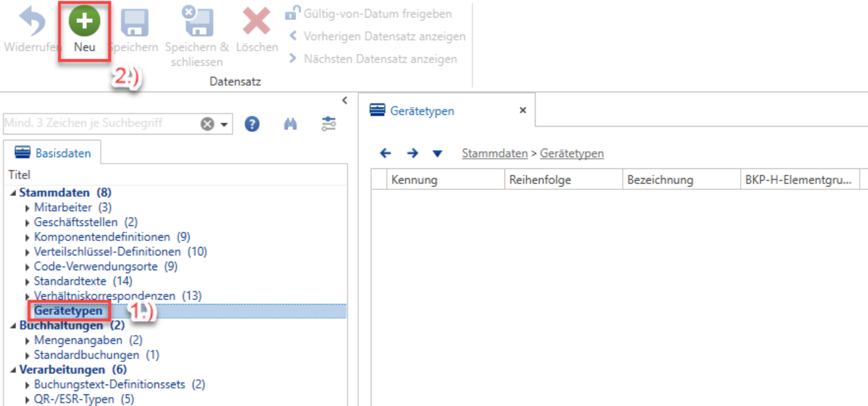868x406 pixels.
Task: Clear the search field with the X icon
Action: tap(207, 123)
